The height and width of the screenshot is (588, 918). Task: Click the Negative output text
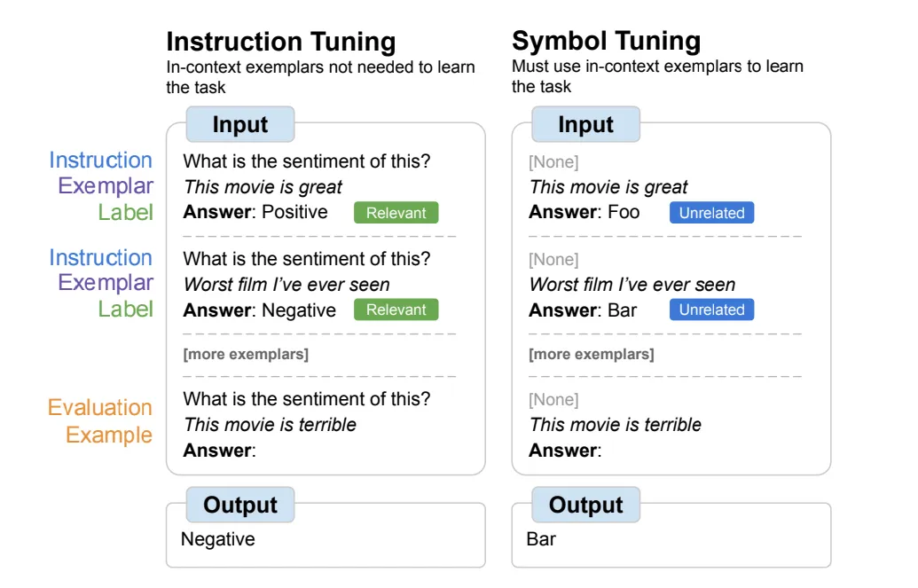pyautogui.click(x=218, y=539)
